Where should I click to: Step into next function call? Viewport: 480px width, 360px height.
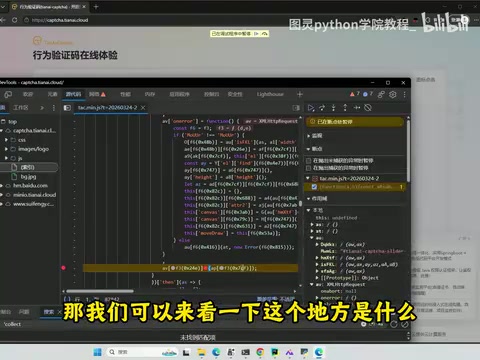pyautogui.click(x=333, y=108)
